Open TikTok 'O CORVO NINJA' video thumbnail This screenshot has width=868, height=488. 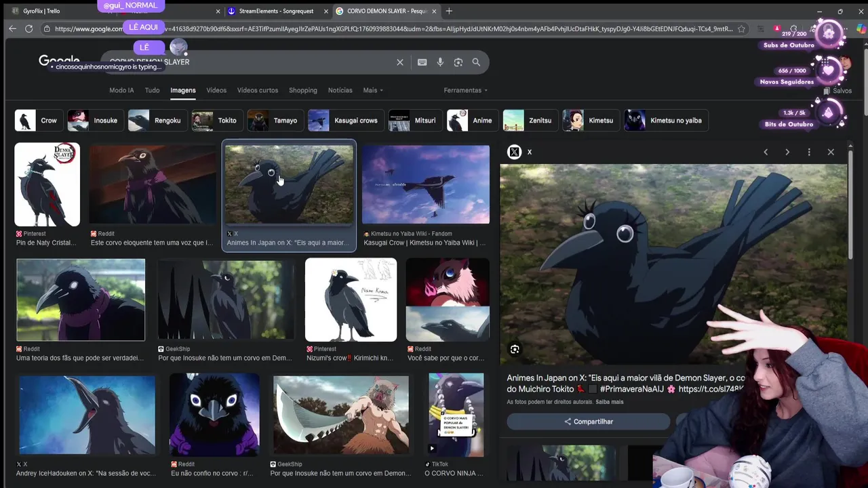(x=456, y=414)
